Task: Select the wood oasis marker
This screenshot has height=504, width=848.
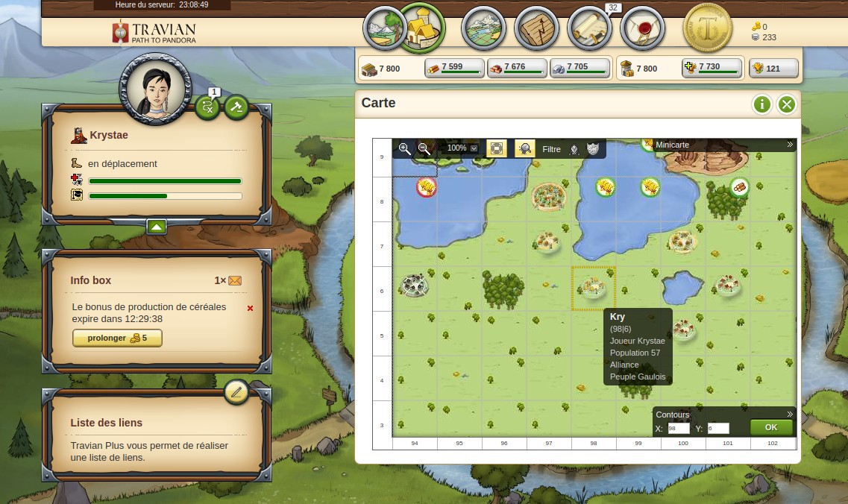Action: coord(739,187)
